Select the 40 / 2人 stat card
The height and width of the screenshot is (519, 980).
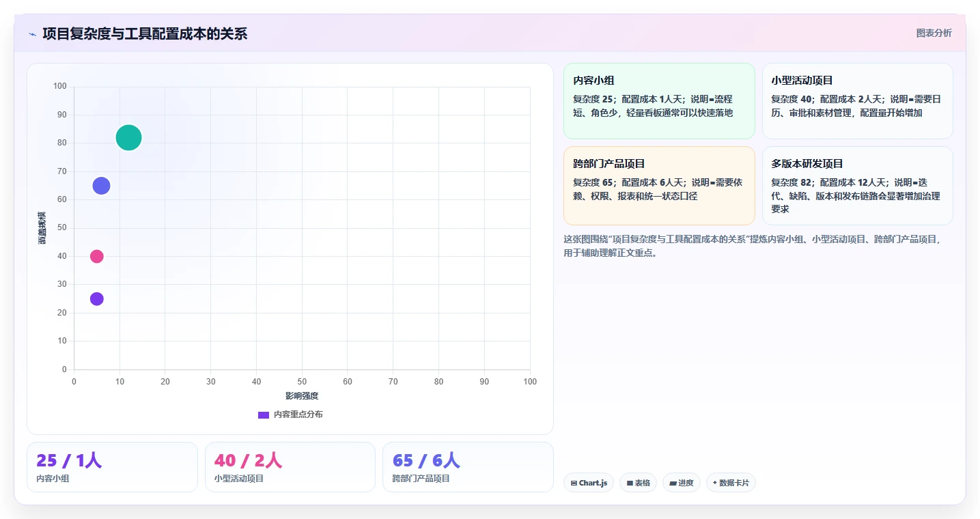pos(290,467)
